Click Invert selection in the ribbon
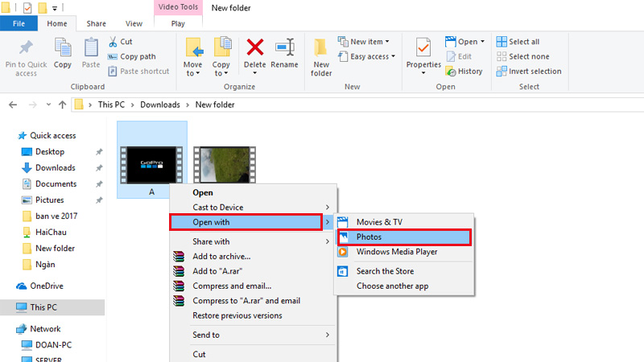This screenshot has height=362, width=644. (529, 71)
